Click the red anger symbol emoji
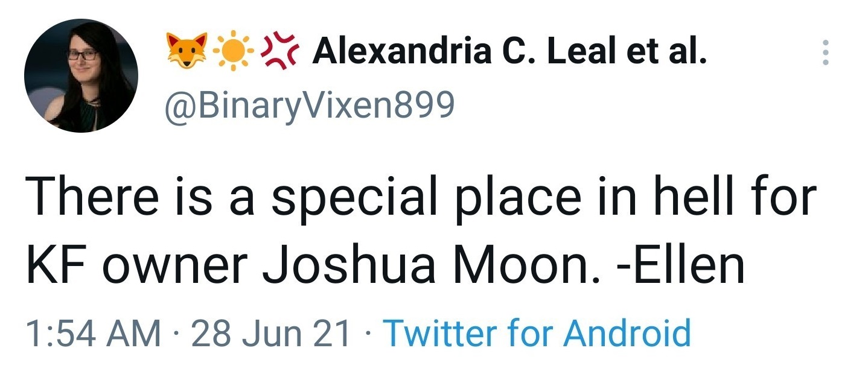Image resolution: width=868 pixels, height=380 pixels. (279, 52)
